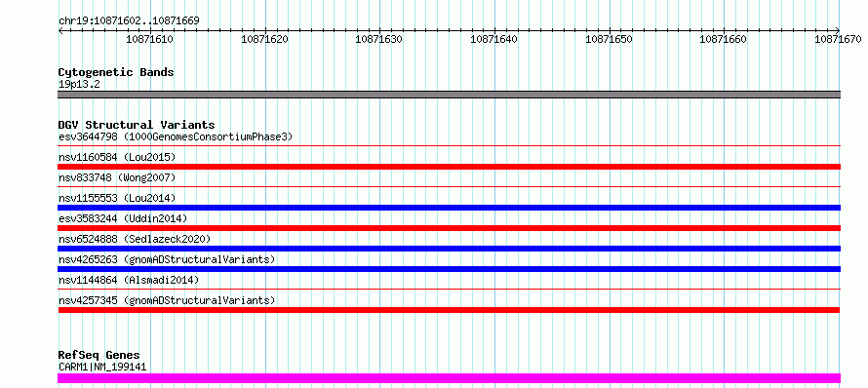The width and height of the screenshot is (868, 388).
Task: Click the blue bar of nsv1155553
Action: click(x=449, y=208)
